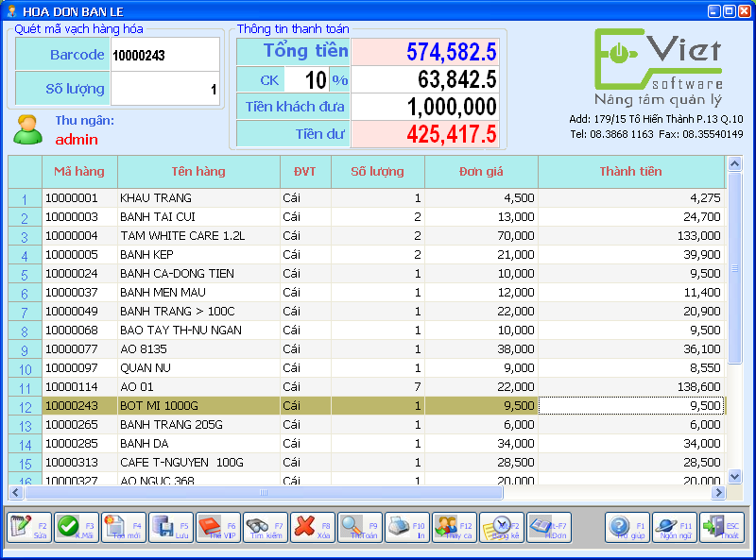756x560 pixels.
Task: Create a new invoice with F4 Tạo mới
Action: coord(124,527)
